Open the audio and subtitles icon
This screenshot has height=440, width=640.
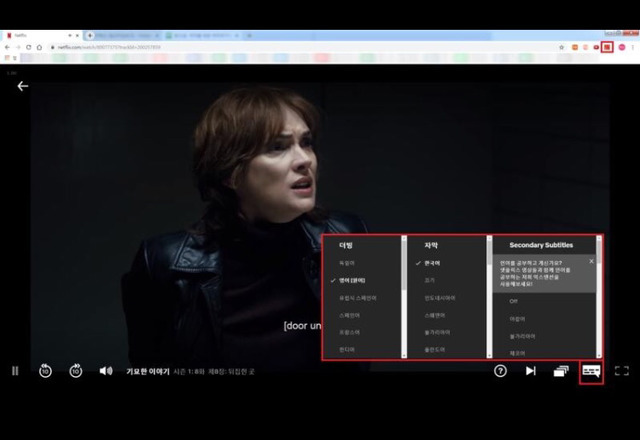[x=591, y=371]
